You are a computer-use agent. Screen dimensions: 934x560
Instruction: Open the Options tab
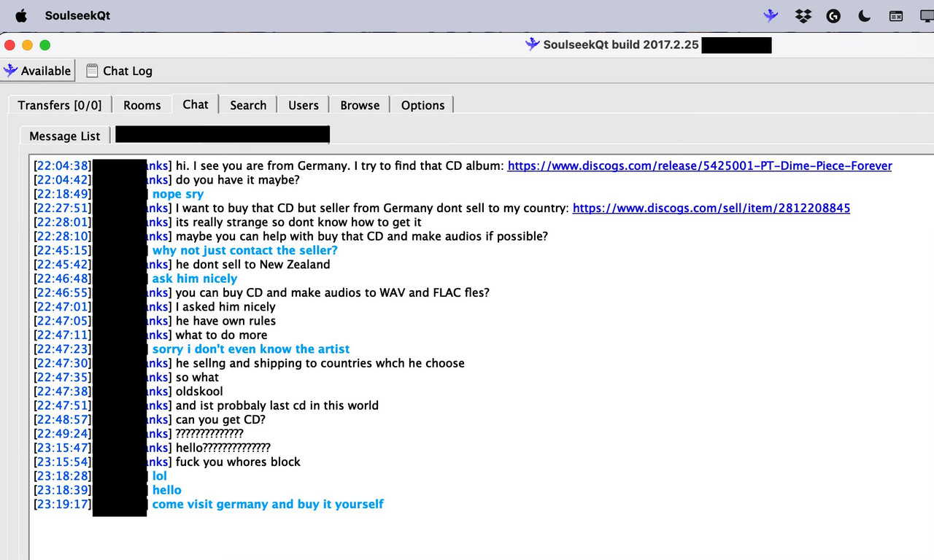click(x=422, y=105)
